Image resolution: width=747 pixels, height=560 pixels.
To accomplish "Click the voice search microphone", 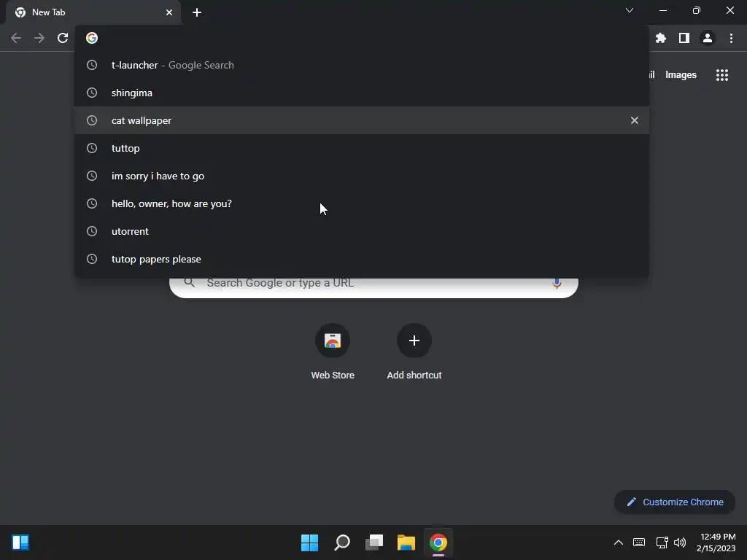I will tap(557, 284).
